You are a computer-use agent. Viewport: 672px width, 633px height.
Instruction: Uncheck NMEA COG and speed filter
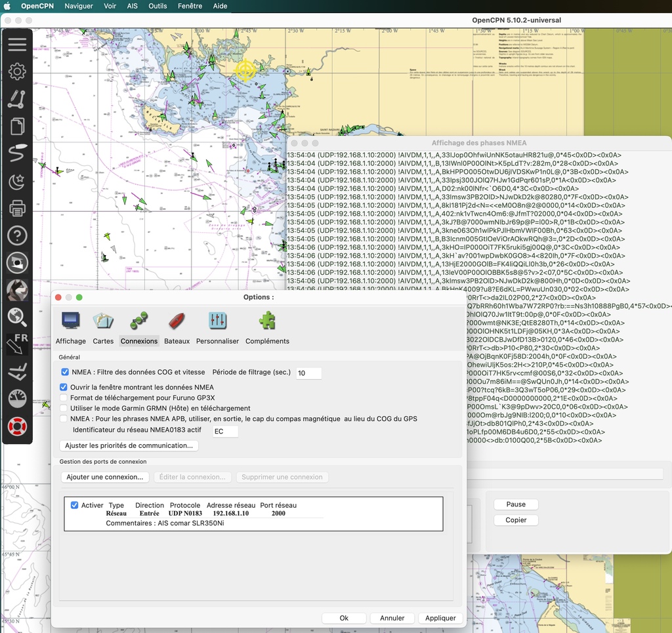(x=65, y=372)
